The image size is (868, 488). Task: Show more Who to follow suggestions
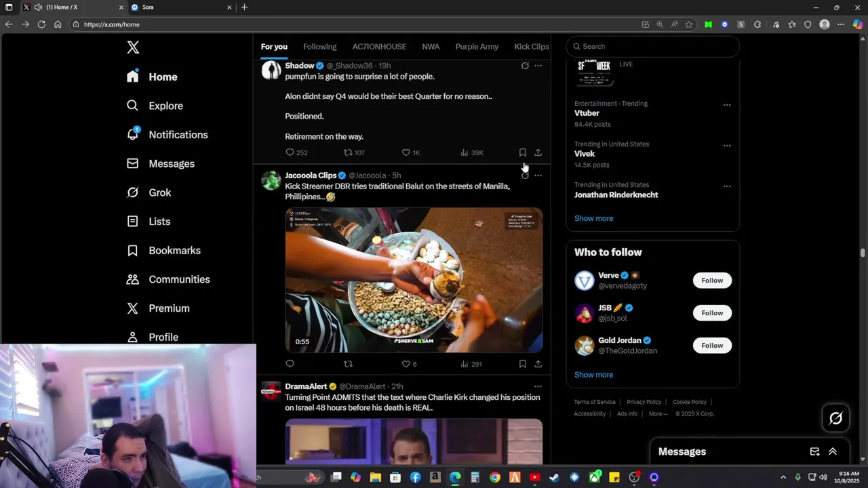[x=593, y=375]
